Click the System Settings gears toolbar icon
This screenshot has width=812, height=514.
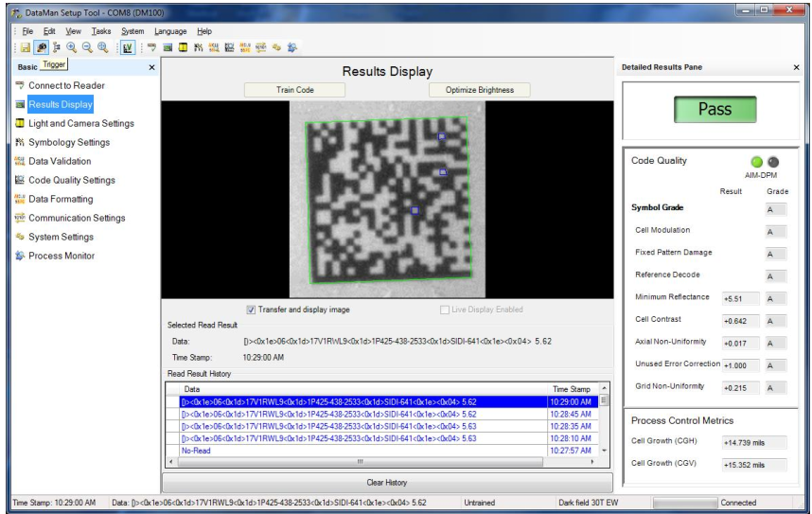tap(276, 47)
